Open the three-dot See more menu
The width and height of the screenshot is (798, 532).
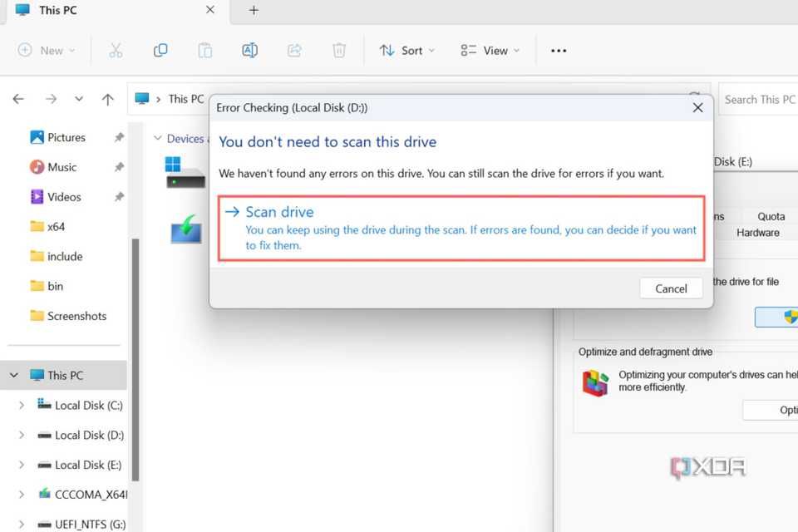[x=559, y=51]
